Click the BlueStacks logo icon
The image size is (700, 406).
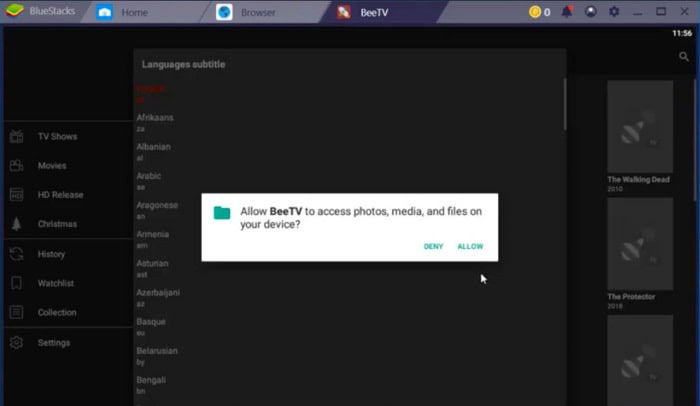[x=14, y=11]
